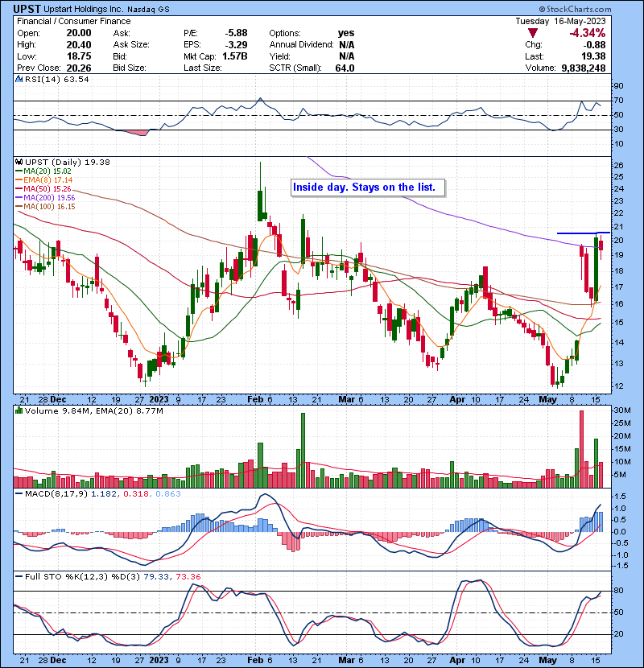Click the Annual Dividend label
The width and height of the screenshot is (644, 668).
301,44
